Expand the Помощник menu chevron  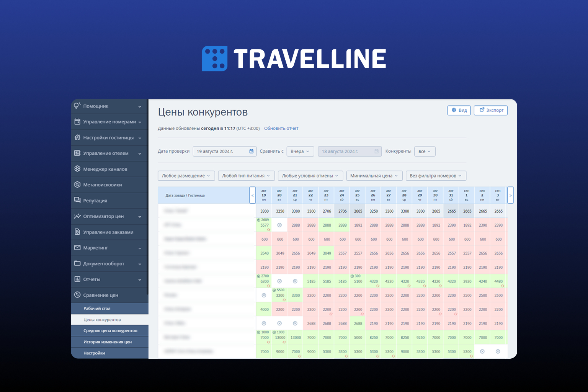(140, 106)
